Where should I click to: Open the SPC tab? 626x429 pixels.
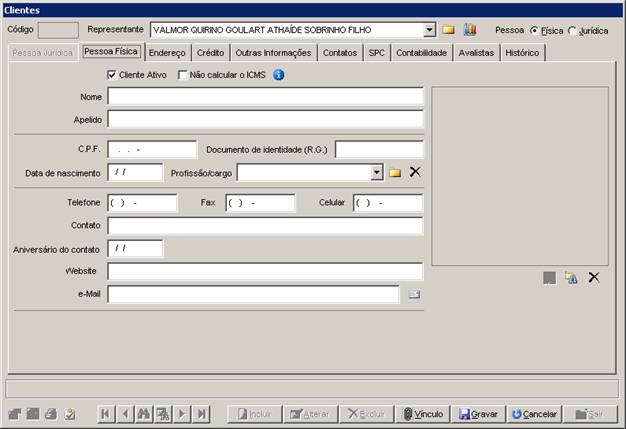(376, 53)
